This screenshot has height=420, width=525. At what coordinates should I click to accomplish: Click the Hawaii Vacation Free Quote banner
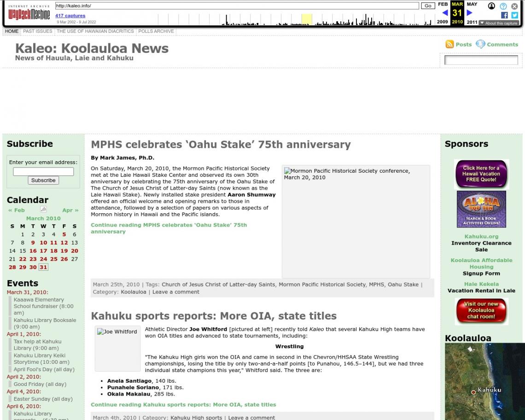(x=481, y=174)
